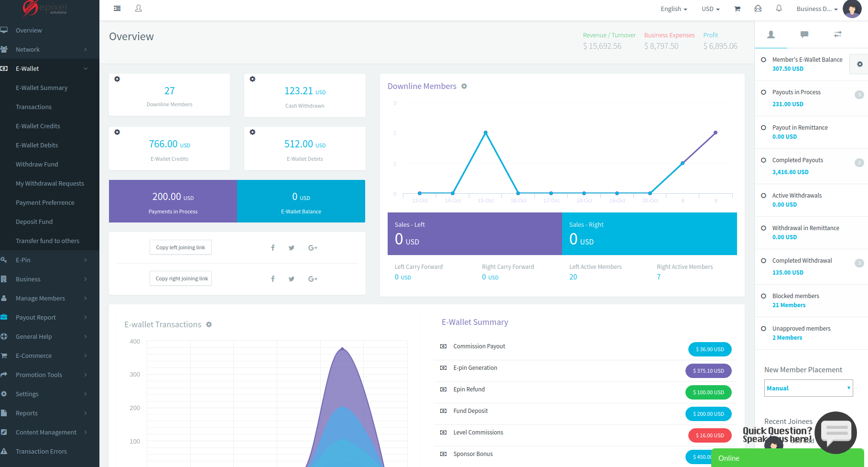This screenshot has height=467, width=868.
Task: Open the settings gear beside Downline Members chart
Action: 464,86
